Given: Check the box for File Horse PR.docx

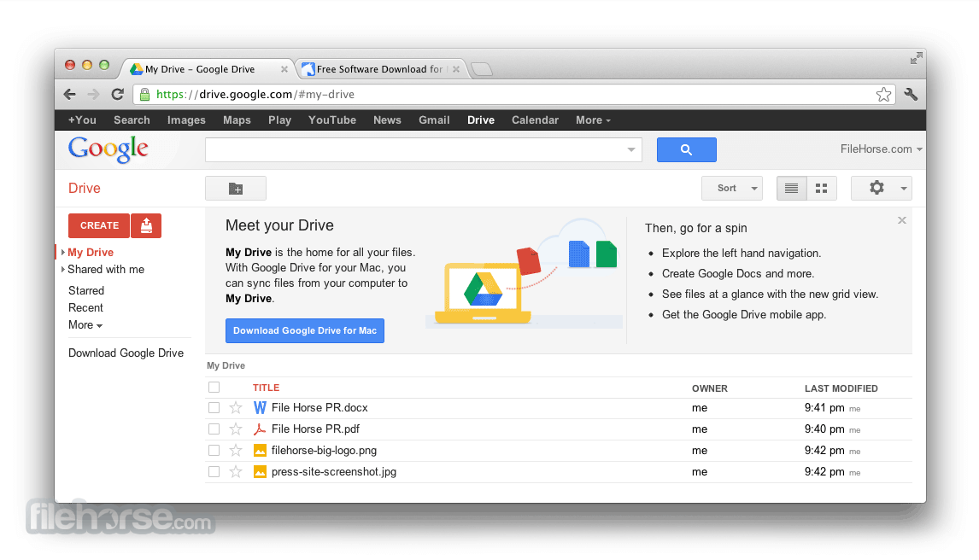Looking at the screenshot, I should click(214, 408).
